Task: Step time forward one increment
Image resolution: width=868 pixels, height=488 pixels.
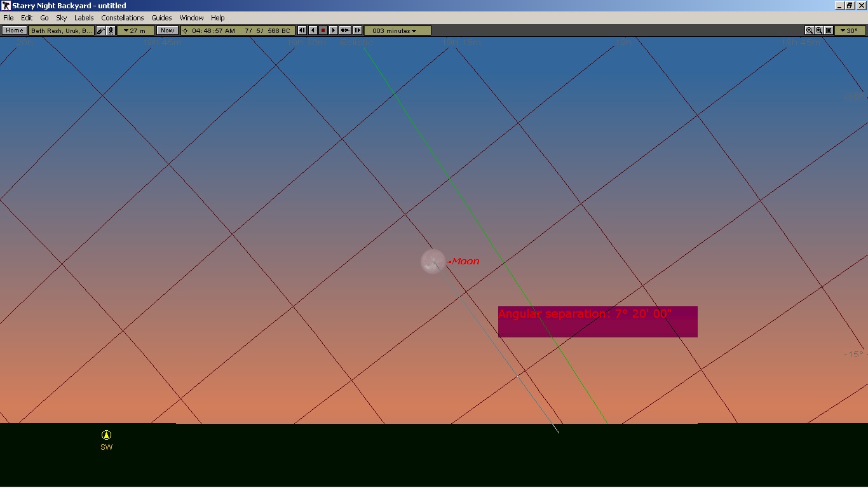Action: click(x=357, y=30)
